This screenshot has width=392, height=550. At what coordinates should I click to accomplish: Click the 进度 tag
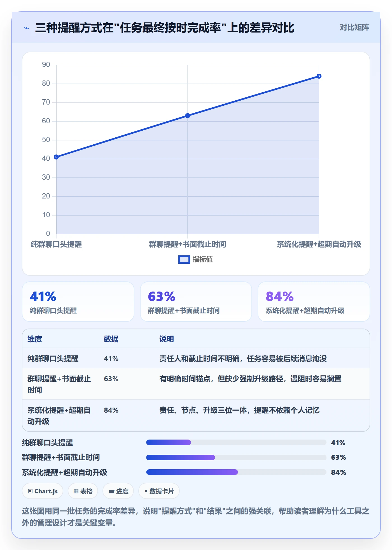pos(118,491)
